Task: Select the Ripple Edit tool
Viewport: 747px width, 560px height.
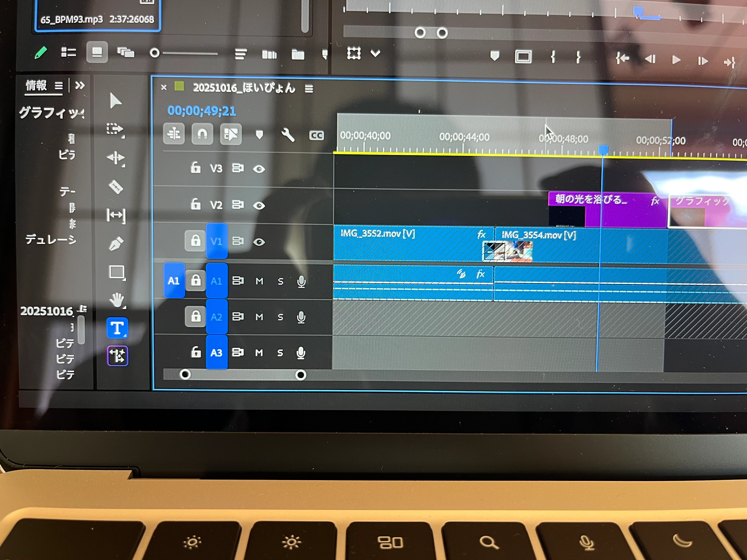Action: coord(115,158)
